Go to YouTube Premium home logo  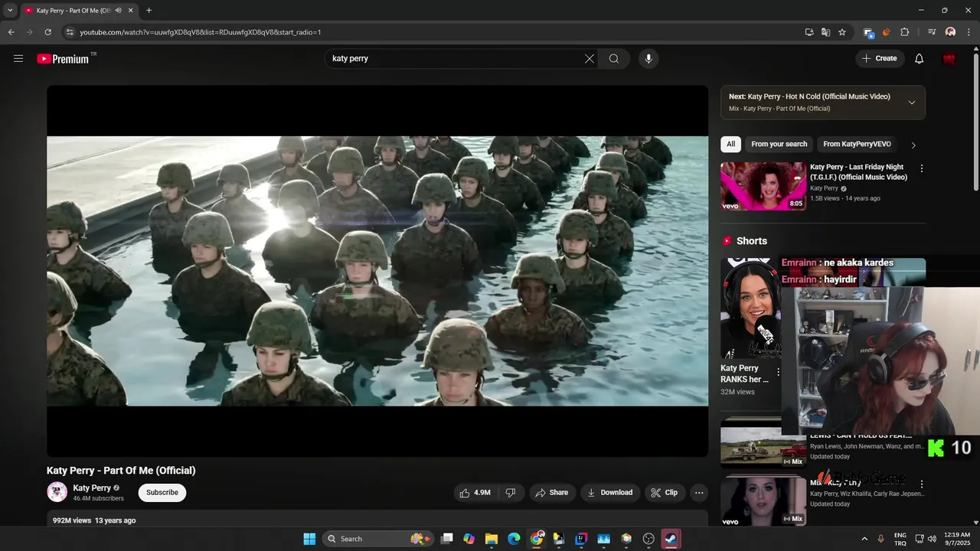[63, 59]
